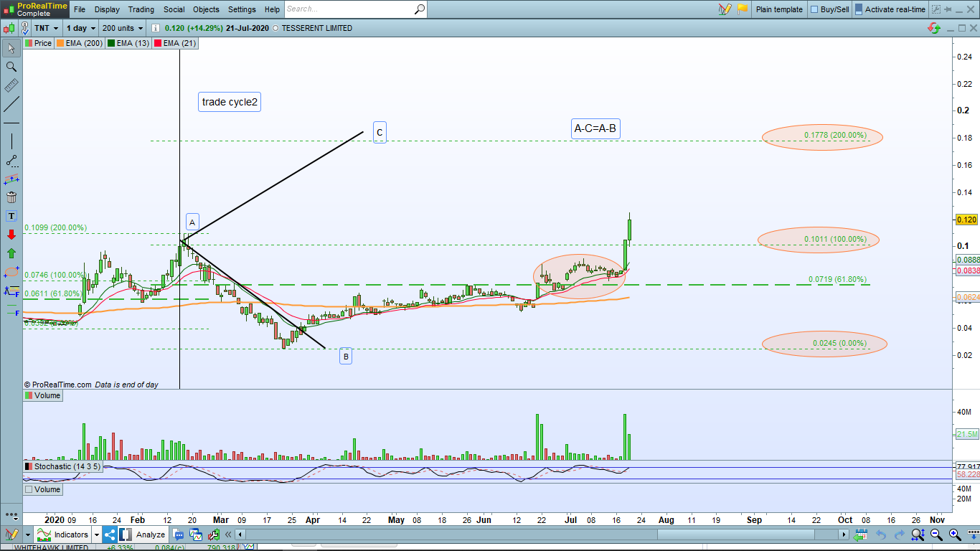Open the Indicators dropdown arrow
980x551 pixels.
[x=96, y=534]
